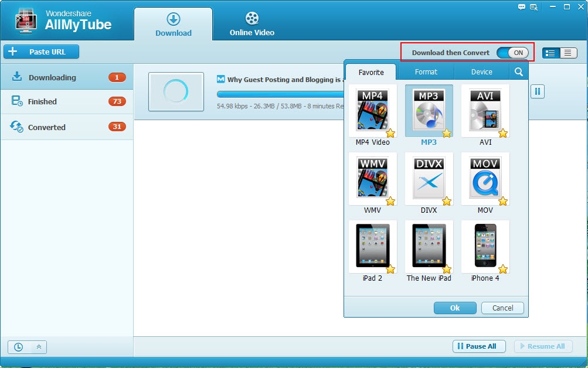This screenshot has width=588, height=368.
Task: Pick the WMV format icon
Action: 372,179
